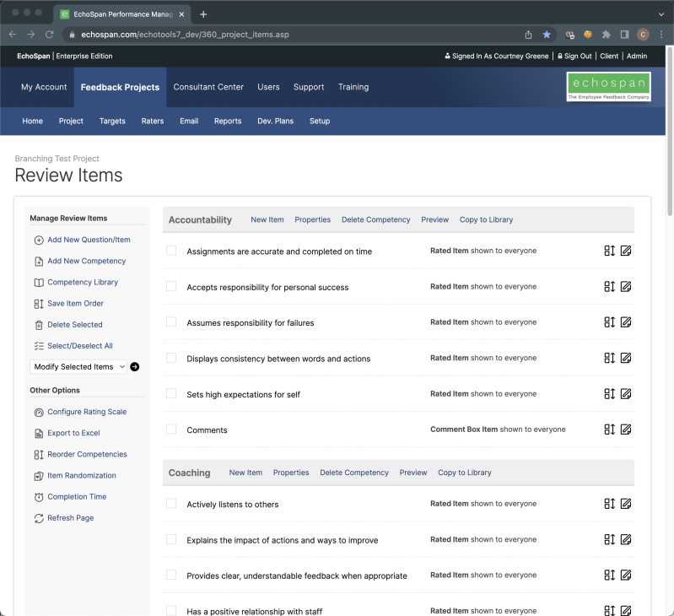Screen dimensions: 674x616
Task: Click the Refresh Page icon in sidebar
Action: (x=39, y=518)
